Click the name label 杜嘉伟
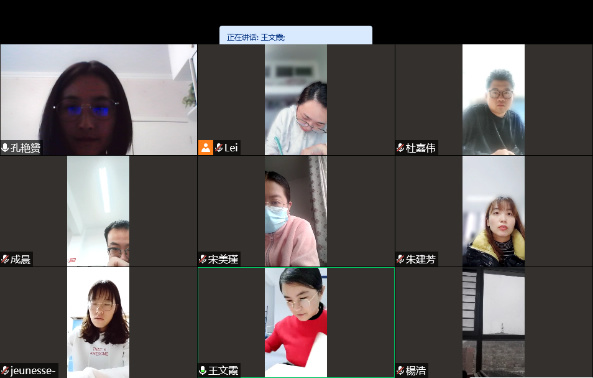Image resolution: width=593 pixels, height=378 pixels. (x=421, y=147)
